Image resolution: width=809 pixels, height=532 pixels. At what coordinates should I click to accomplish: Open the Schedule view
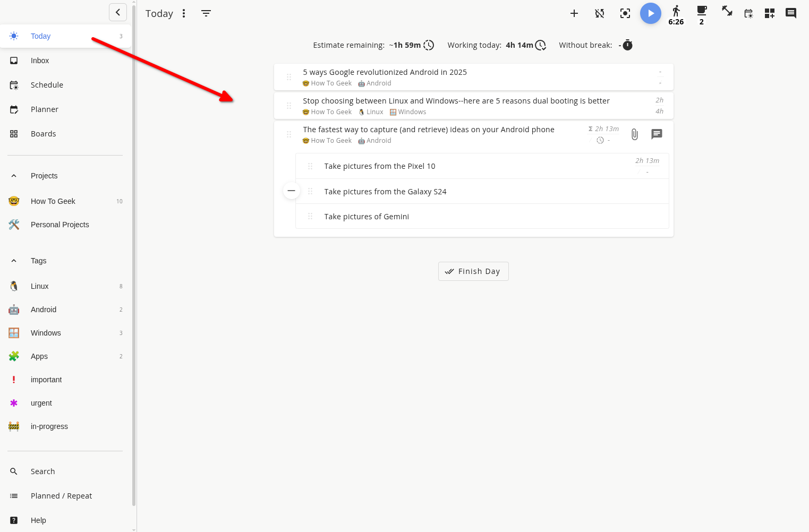(x=66, y=85)
